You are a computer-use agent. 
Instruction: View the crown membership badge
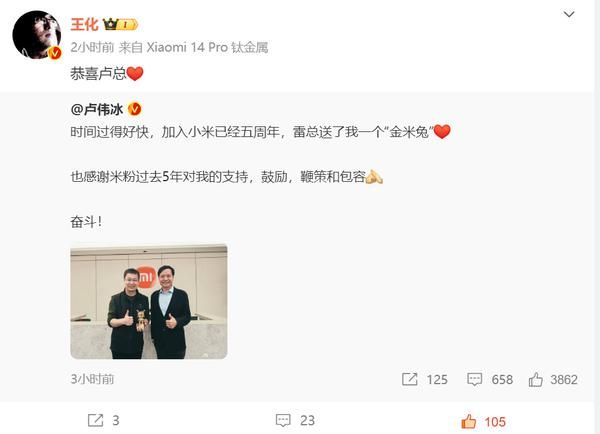120,24
